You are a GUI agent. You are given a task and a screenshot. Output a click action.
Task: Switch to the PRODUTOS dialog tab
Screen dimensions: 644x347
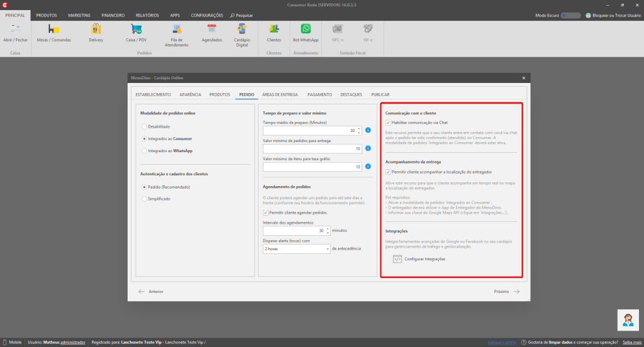pyautogui.click(x=219, y=94)
